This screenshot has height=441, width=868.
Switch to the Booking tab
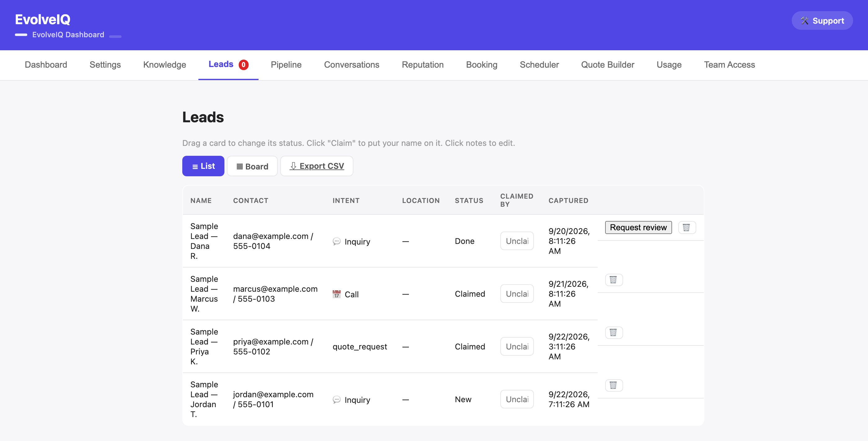481,65
